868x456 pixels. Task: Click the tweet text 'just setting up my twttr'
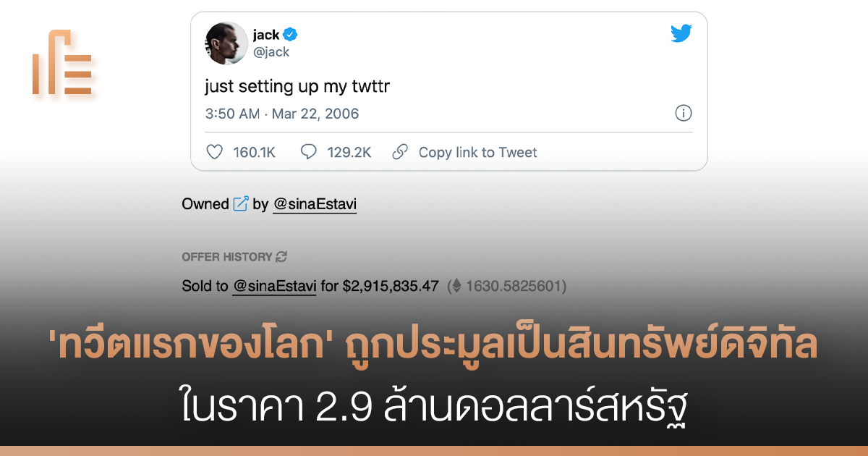[x=298, y=87]
